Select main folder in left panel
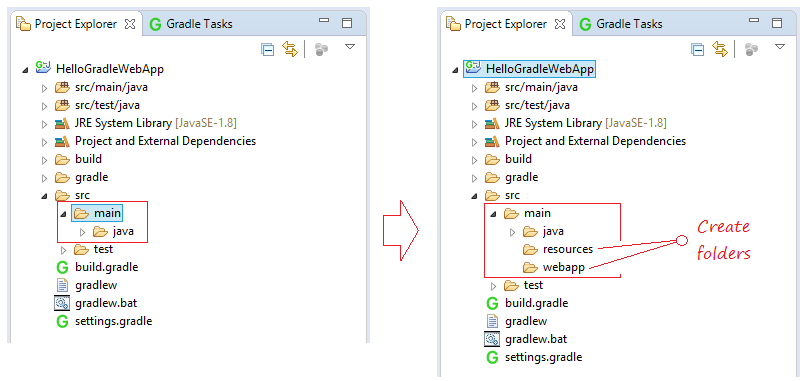The image size is (808, 381). [97, 213]
